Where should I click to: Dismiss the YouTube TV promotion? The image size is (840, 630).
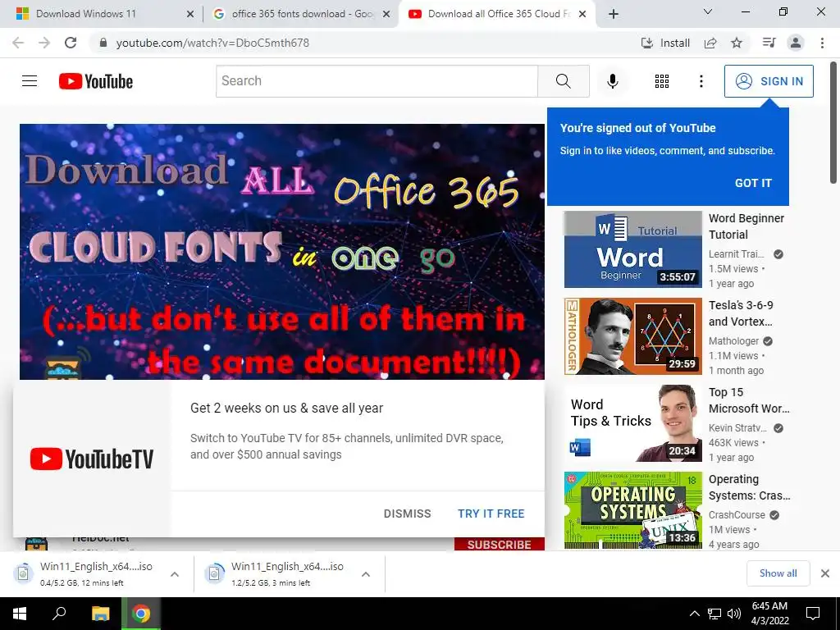(407, 514)
